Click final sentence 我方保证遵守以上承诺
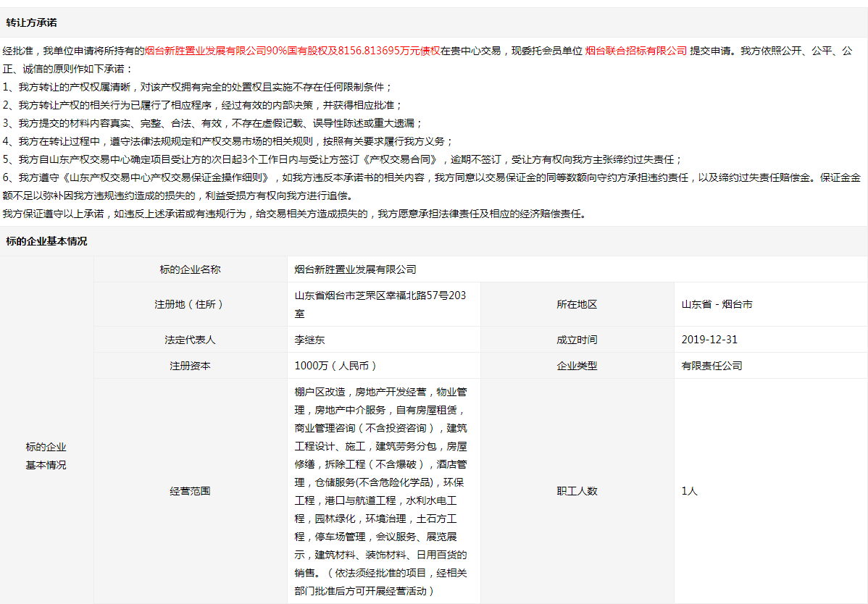Viewport: 868px width, 604px height. [x=294, y=214]
